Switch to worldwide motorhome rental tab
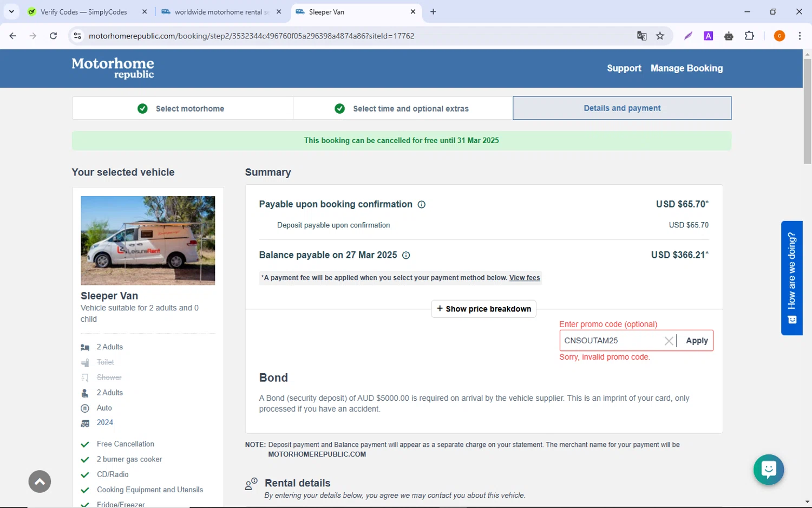Screen dimensions: 812x508 [x=222, y=11]
